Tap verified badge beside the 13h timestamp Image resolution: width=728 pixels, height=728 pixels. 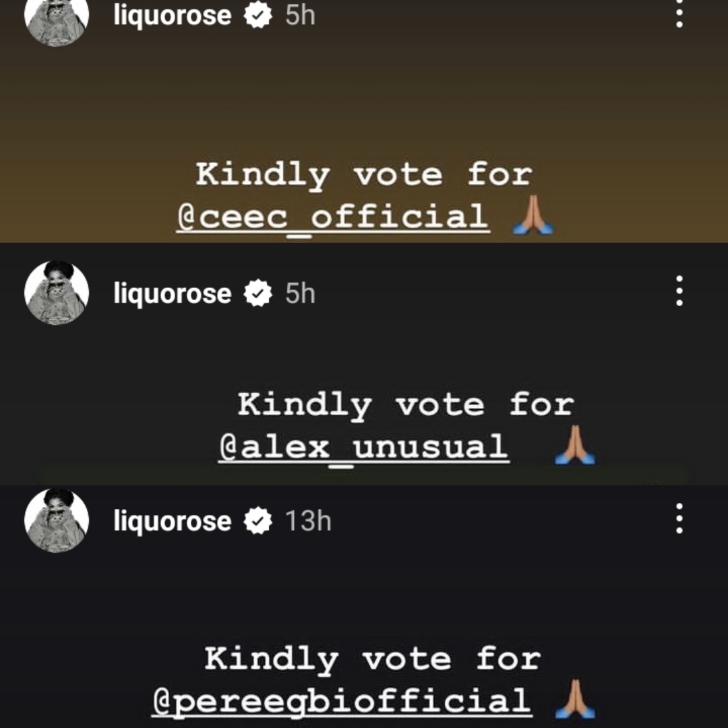(x=257, y=520)
